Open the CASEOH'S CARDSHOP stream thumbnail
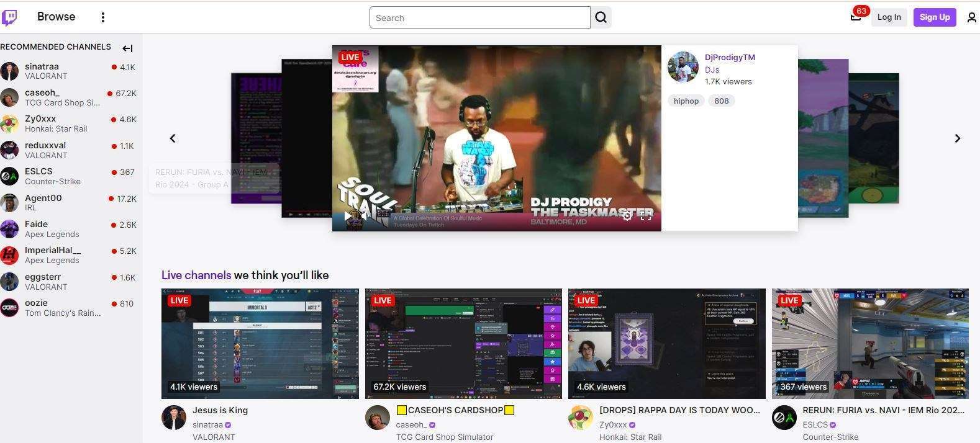The width and height of the screenshot is (980, 443). coord(463,344)
